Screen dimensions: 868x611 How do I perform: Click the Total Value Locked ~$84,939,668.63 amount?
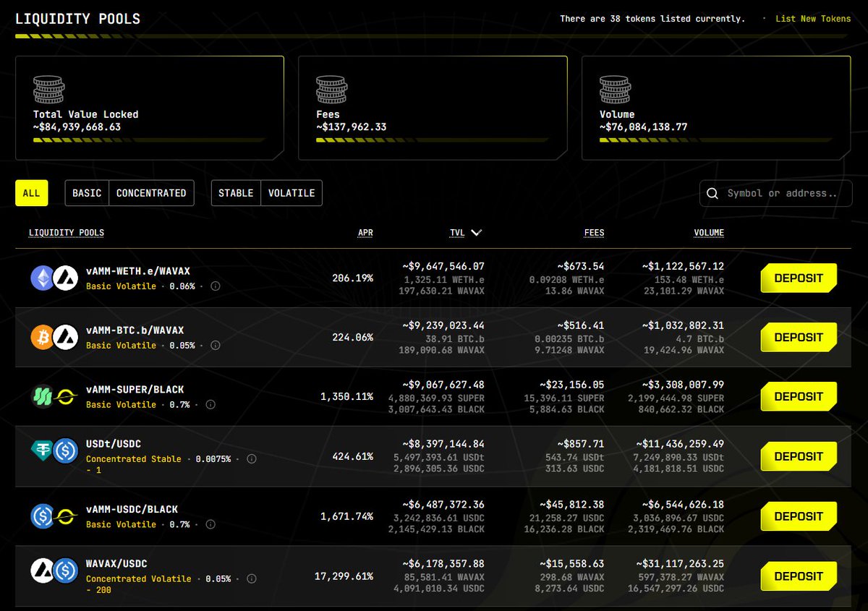click(x=77, y=127)
